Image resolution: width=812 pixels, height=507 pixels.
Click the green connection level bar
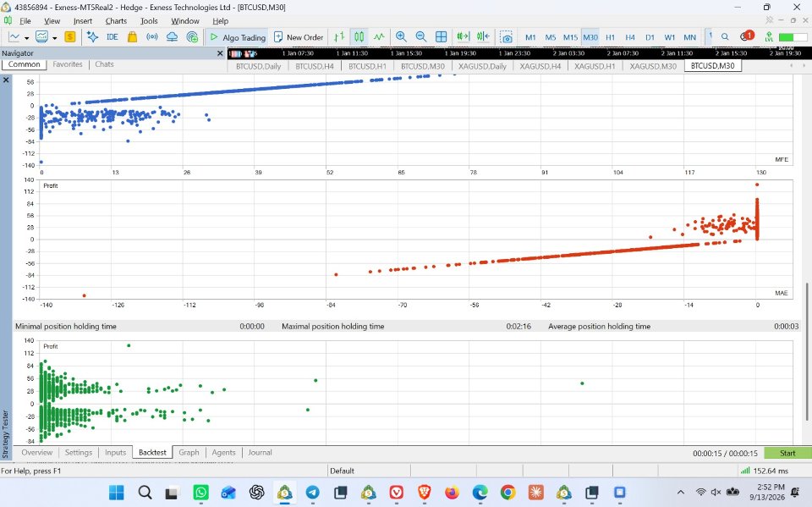[793, 37]
